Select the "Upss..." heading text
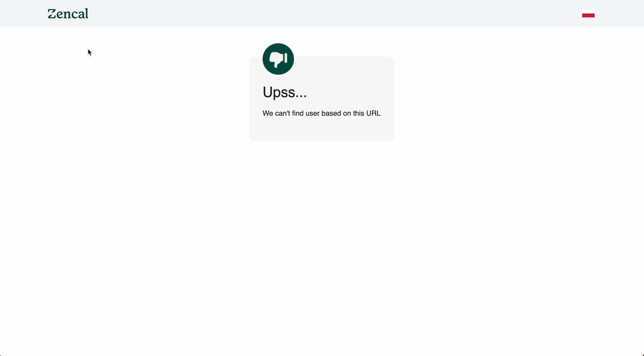The width and height of the screenshot is (644, 356). (x=284, y=92)
